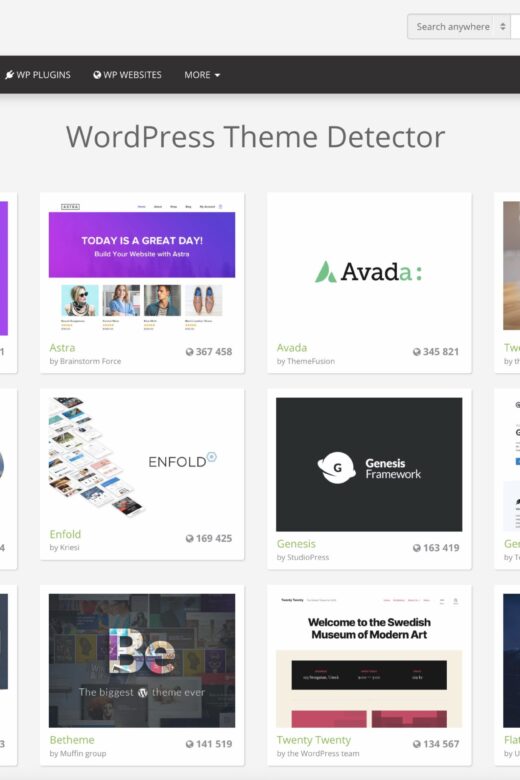This screenshot has height=780, width=520.
Task: Click the 345 821 site count
Action: pos(441,352)
